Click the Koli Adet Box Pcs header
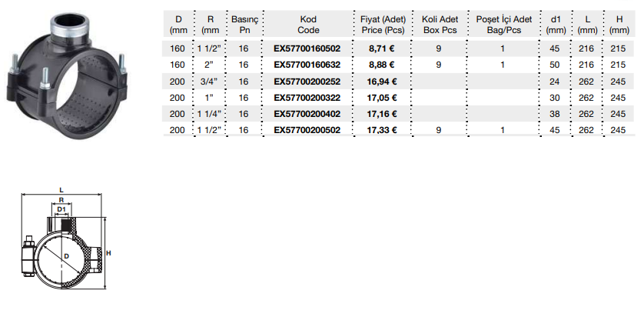Image resolution: width=644 pixels, height=317 pixels. point(438,24)
